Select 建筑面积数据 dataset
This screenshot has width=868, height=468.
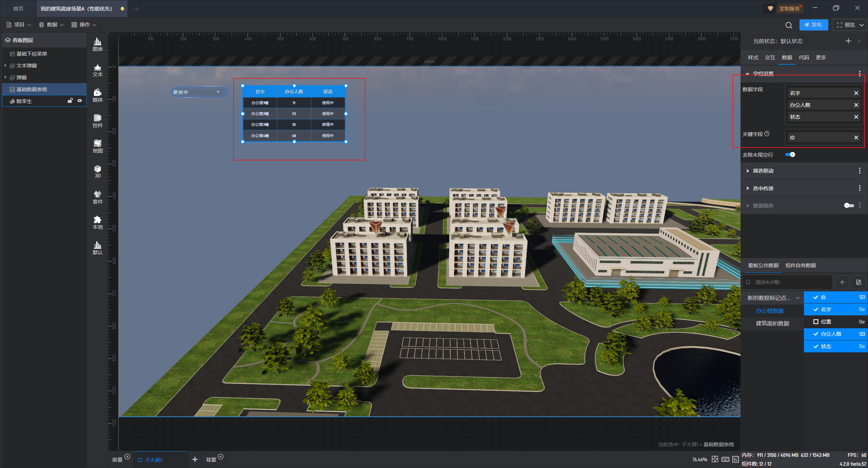tap(772, 323)
